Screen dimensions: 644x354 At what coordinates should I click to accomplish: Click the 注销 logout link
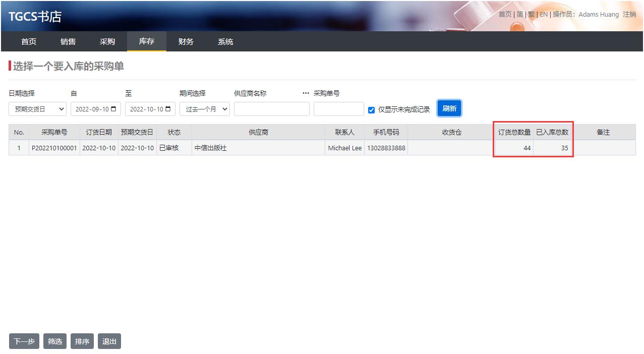point(629,15)
